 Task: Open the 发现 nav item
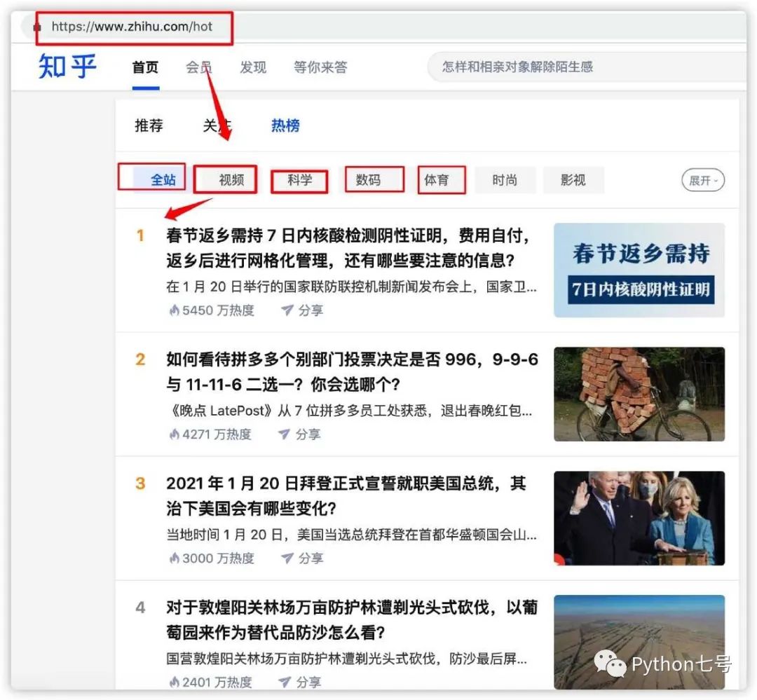point(253,67)
